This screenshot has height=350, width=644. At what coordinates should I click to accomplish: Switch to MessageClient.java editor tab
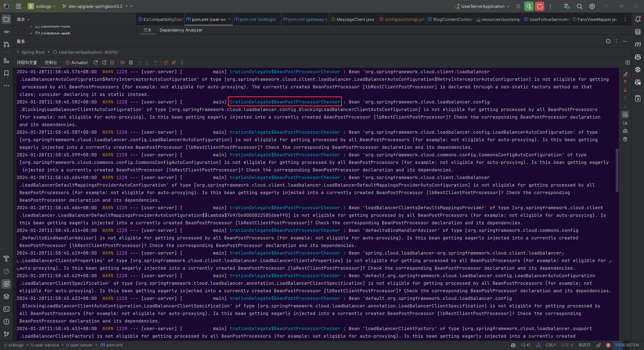click(x=355, y=19)
